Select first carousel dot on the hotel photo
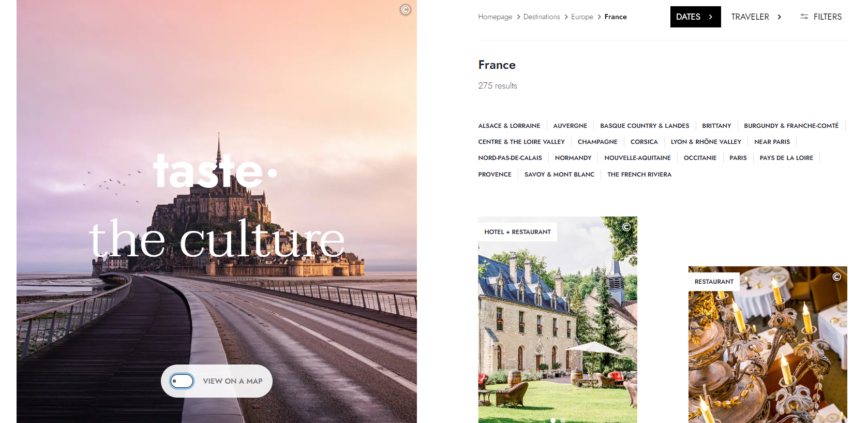This screenshot has height=423, width=868. coord(553,420)
